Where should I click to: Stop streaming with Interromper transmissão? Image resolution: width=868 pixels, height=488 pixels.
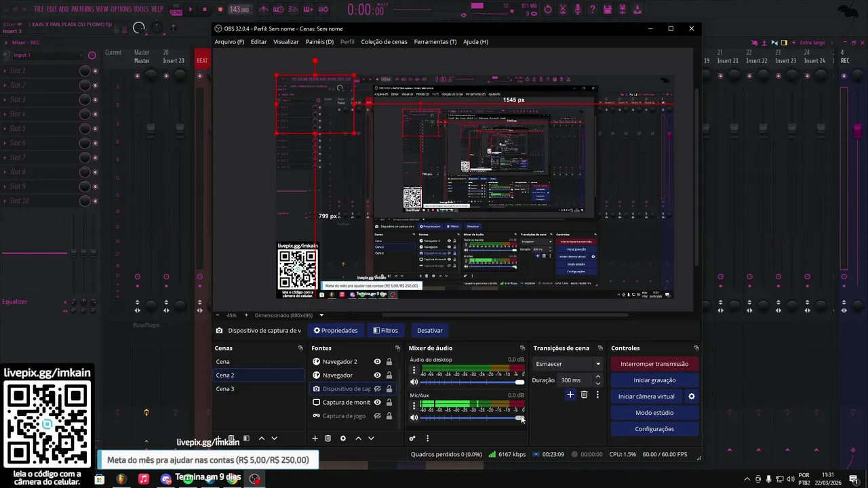[654, 364]
